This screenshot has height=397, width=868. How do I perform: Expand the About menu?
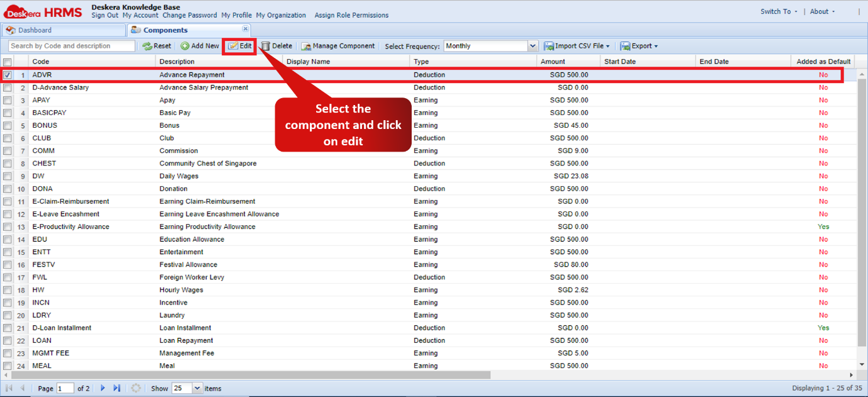(823, 11)
